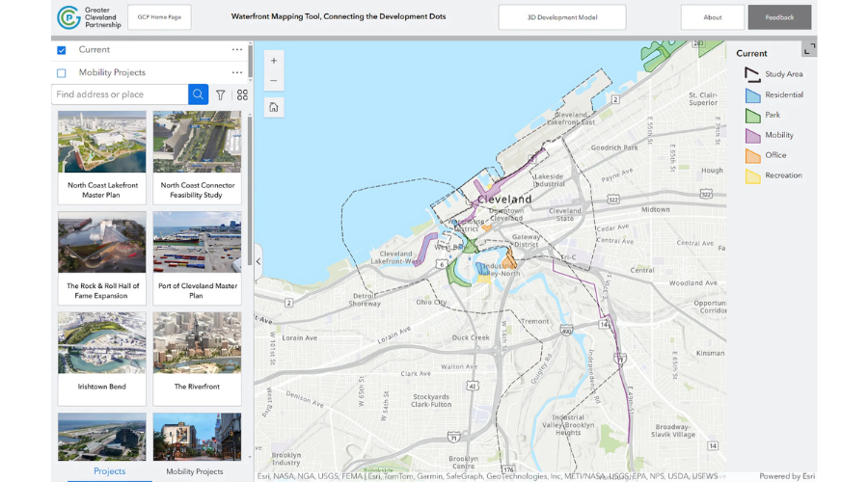Collapse the left sidebar panel arrow
The height and width of the screenshot is (482, 868).
[x=258, y=261]
